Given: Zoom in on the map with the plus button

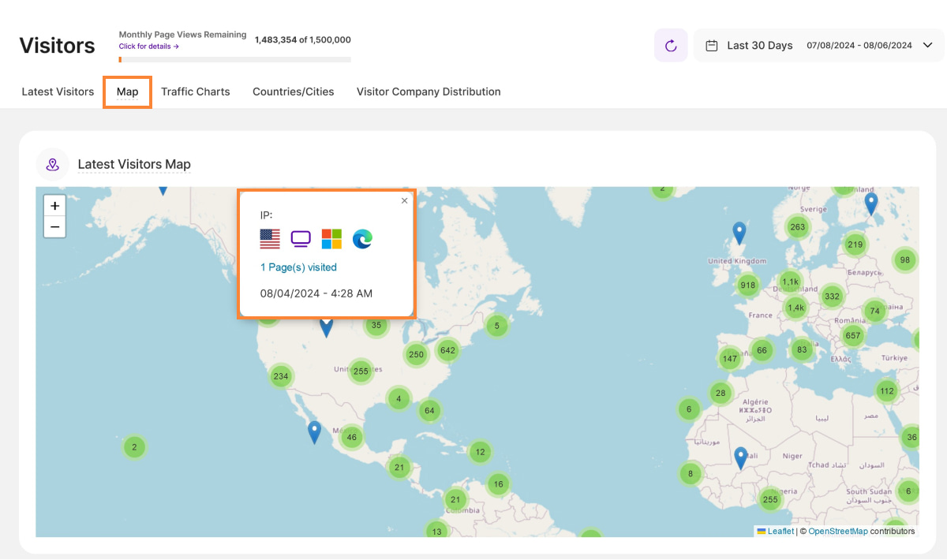Looking at the screenshot, I should (x=54, y=205).
